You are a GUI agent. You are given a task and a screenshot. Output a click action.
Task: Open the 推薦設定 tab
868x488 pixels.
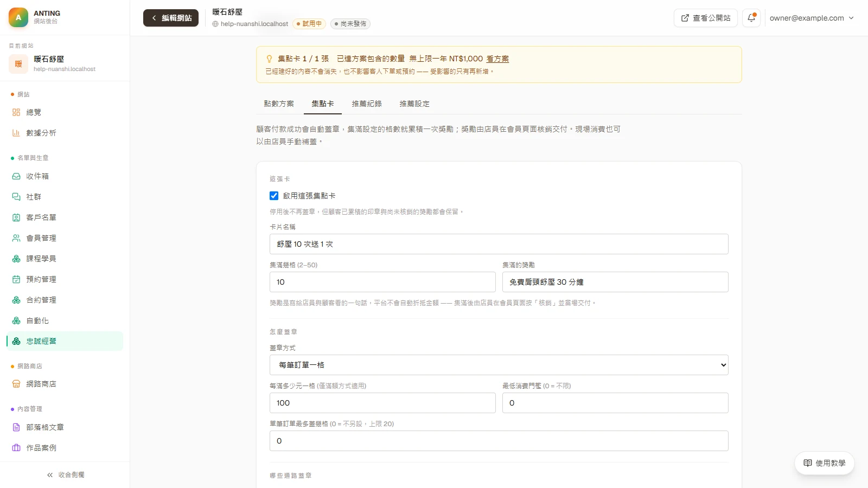pyautogui.click(x=414, y=104)
